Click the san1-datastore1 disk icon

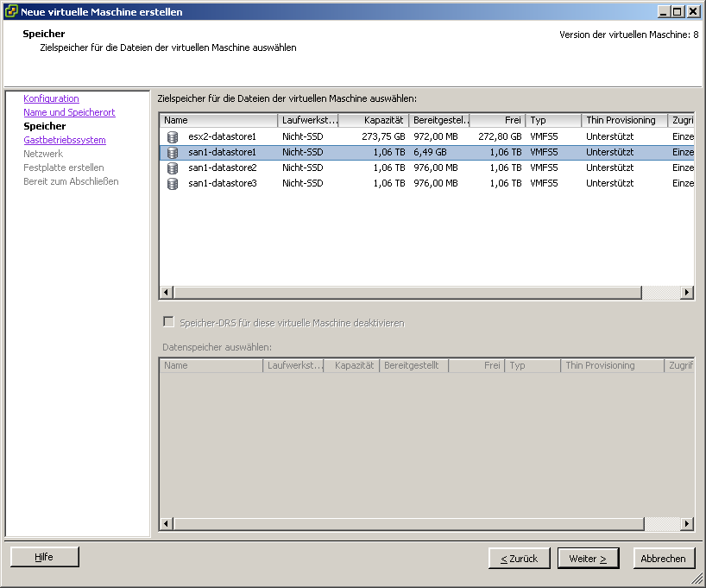[x=173, y=152]
